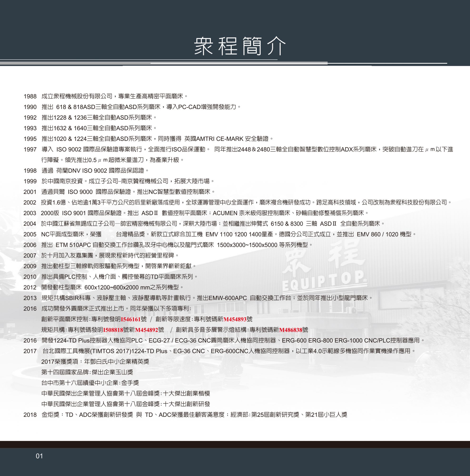Viewport: 470px width, 476px height.
Task: Click the line 第十四屆國家品牌:傑出企業玉山獎
Action: pyautogui.click(x=87, y=372)
